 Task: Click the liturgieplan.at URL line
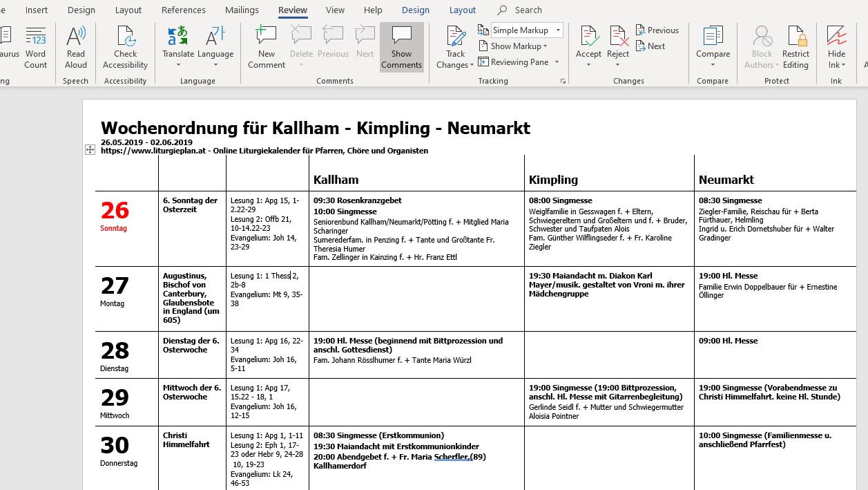[x=264, y=151]
